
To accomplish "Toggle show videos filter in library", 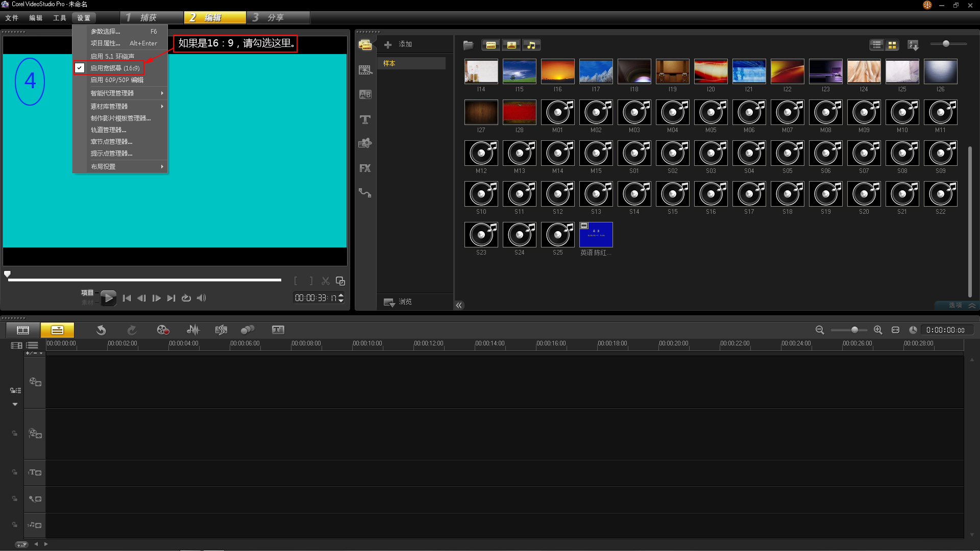I will click(491, 45).
